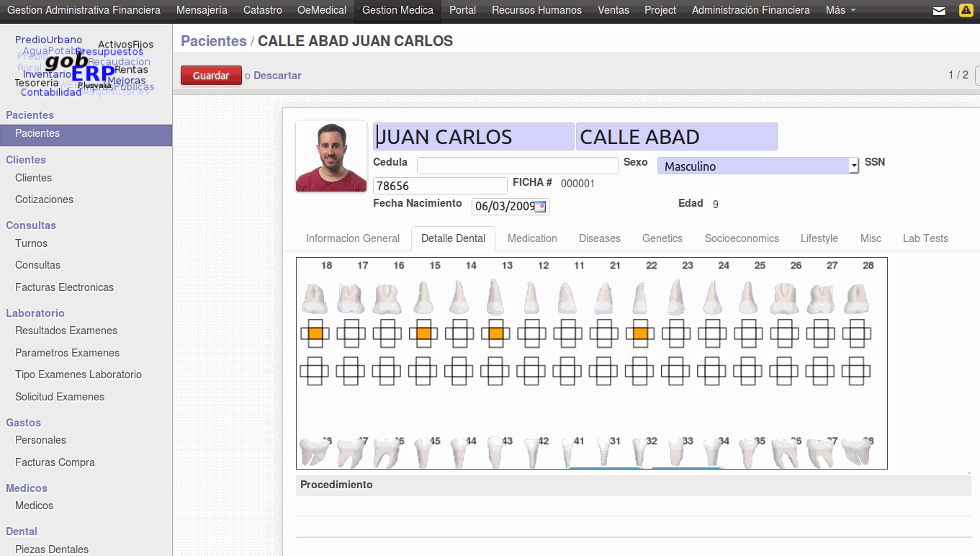Click orange-filled surface of tooth 15
This screenshot has height=556, width=980.
(423, 333)
